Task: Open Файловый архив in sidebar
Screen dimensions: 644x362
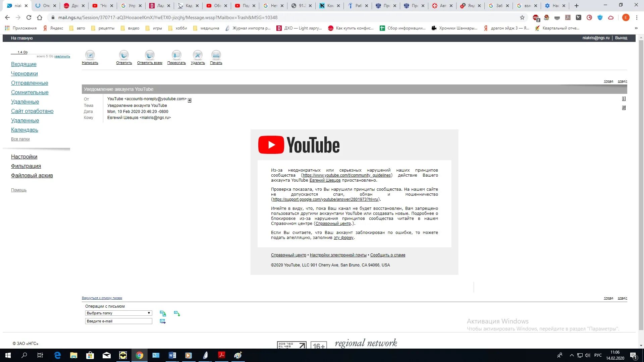Action: (x=32, y=176)
